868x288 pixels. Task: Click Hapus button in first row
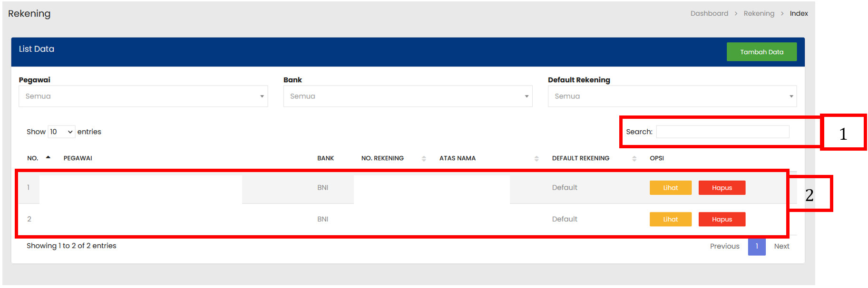[x=722, y=188]
